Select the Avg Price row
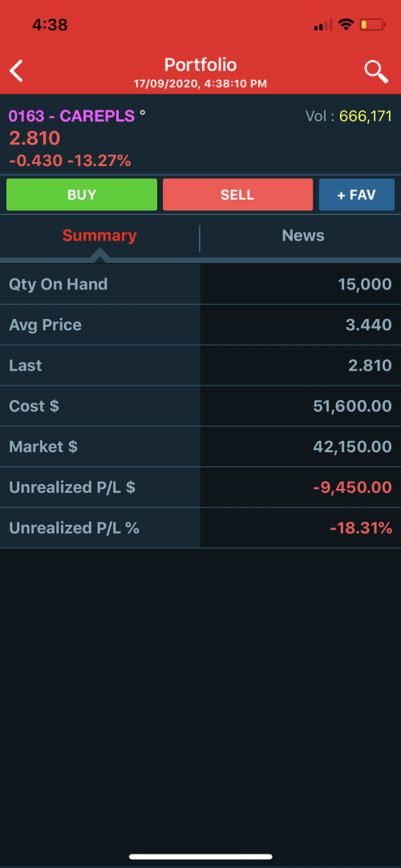This screenshot has height=868, width=401. tap(200, 325)
